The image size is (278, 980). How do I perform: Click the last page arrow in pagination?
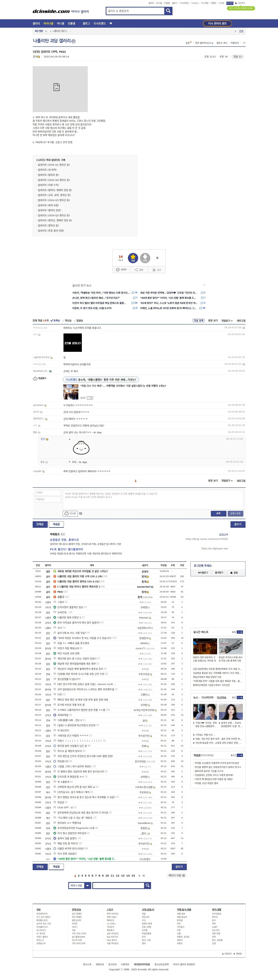pyautogui.click(x=143, y=876)
